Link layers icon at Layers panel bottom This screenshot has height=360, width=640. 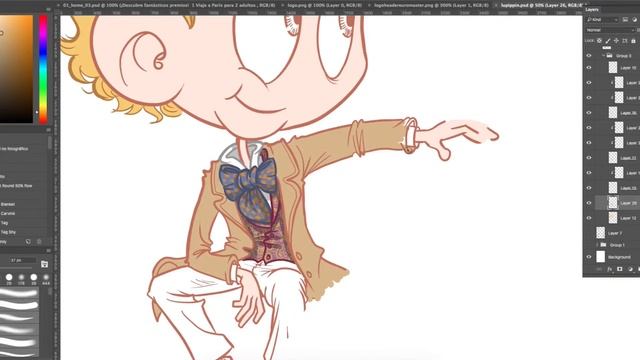click(599, 269)
